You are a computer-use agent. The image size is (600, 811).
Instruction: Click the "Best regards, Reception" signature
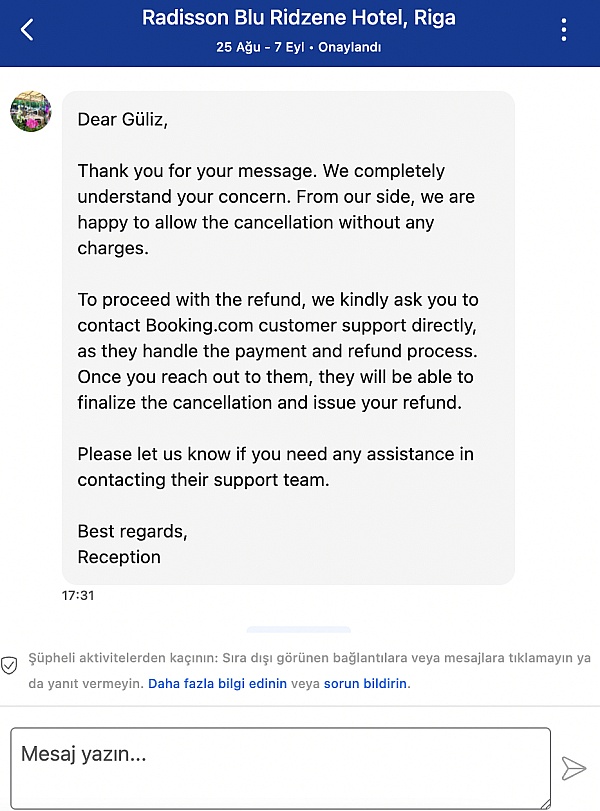(x=132, y=543)
